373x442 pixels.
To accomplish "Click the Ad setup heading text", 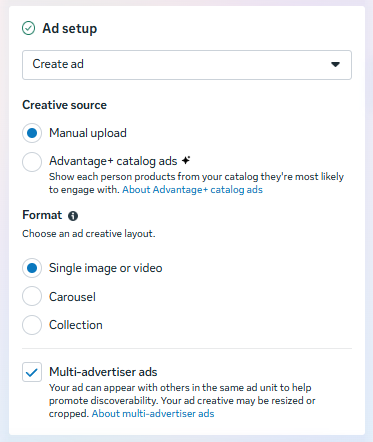I will 70,28.
